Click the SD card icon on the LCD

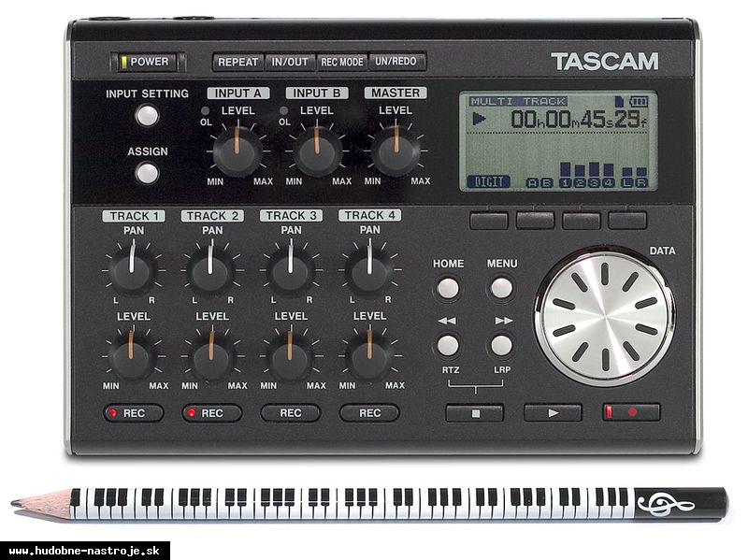[619, 101]
